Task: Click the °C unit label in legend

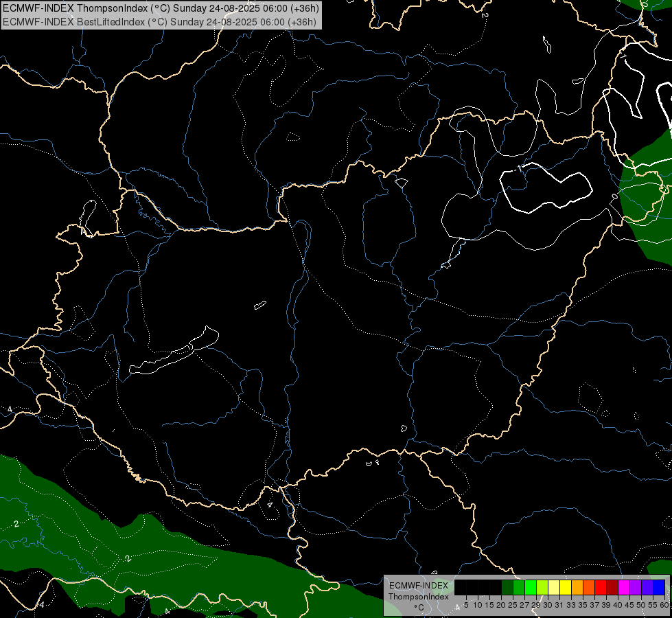Action: click(419, 608)
